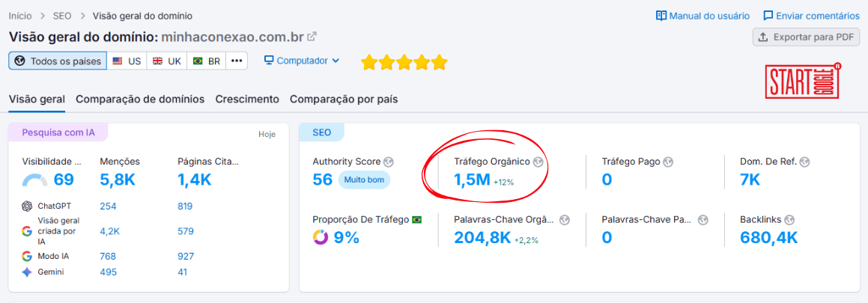Click the Proporção De Tráfego donut chart
The image size is (868, 303).
(x=321, y=238)
